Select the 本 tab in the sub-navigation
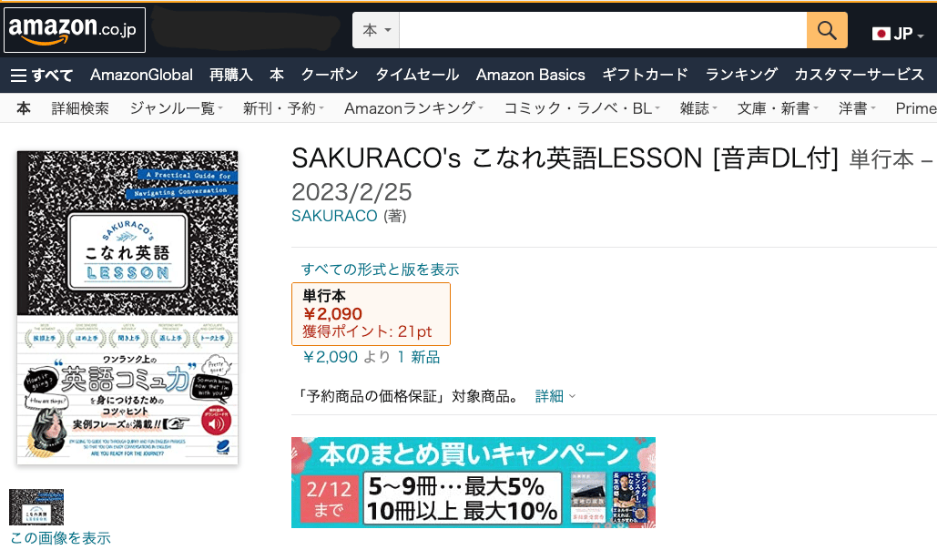 (x=24, y=108)
